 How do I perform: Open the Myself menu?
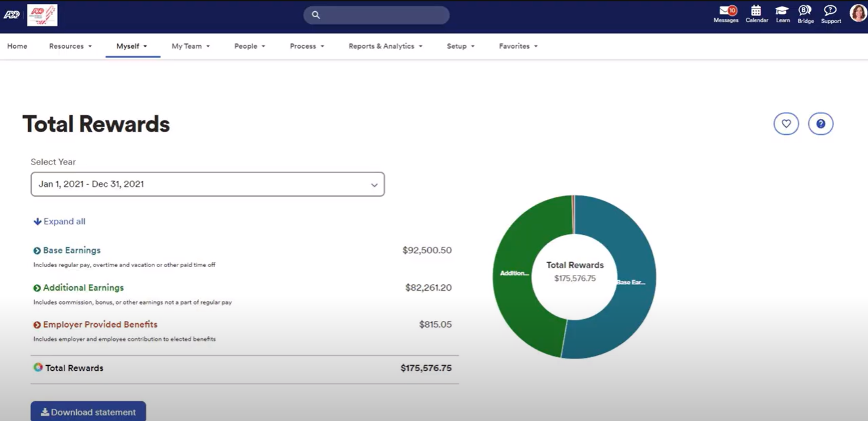point(132,46)
